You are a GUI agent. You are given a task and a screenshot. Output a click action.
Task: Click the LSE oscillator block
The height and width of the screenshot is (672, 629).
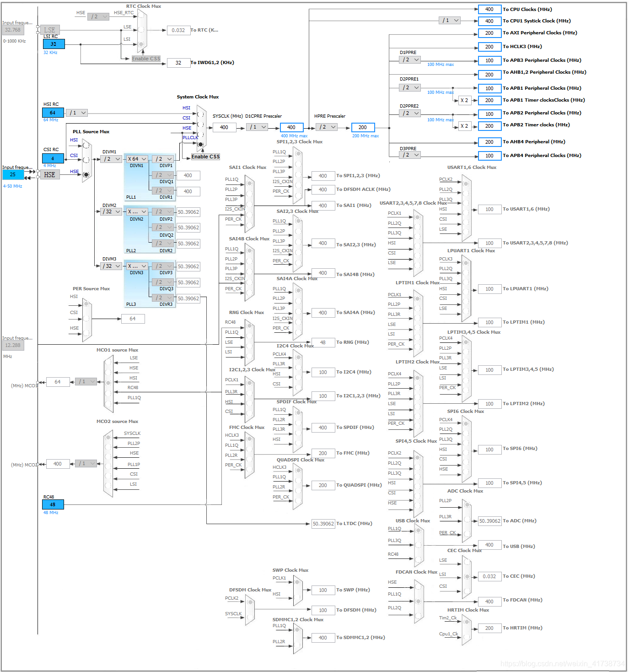(49, 30)
